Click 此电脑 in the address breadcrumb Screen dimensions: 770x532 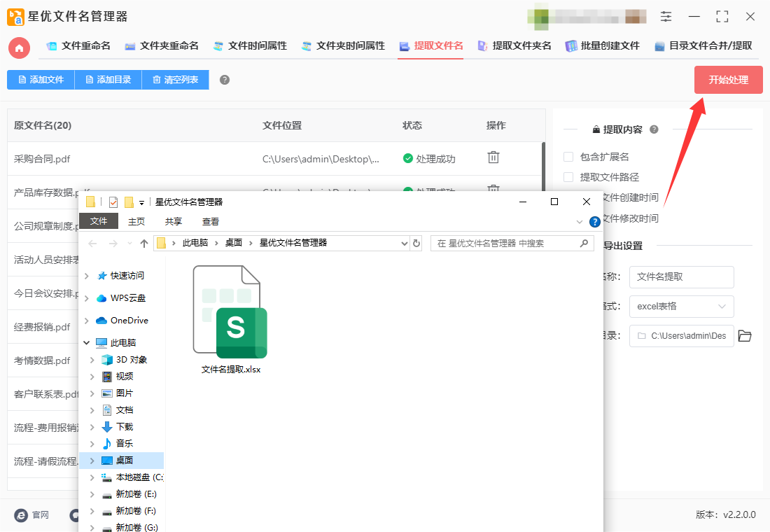195,243
